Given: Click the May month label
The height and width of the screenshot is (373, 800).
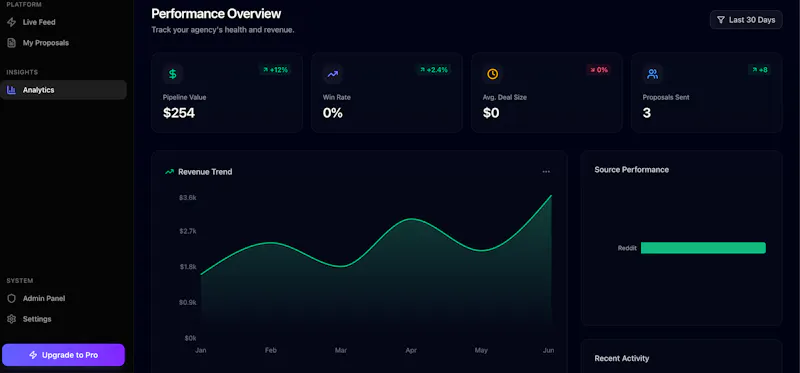Looking at the screenshot, I should (481, 351).
